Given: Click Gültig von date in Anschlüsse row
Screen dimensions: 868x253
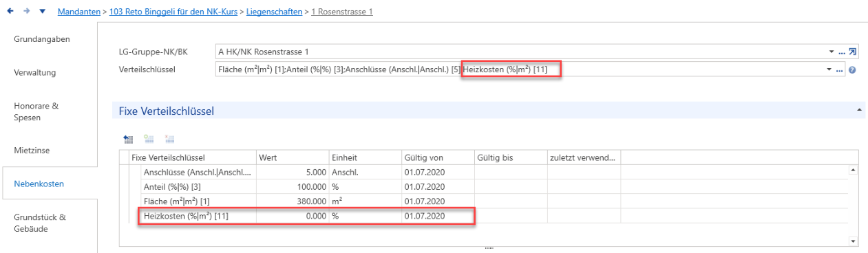Looking at the screenshot, I should [x=438, y=172].
